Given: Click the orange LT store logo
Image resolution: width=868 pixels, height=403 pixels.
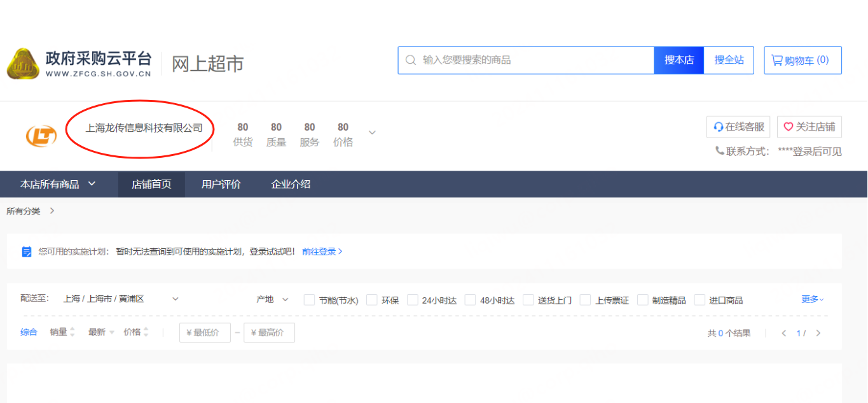Looking at the screenshot, I should click(41, 135).
